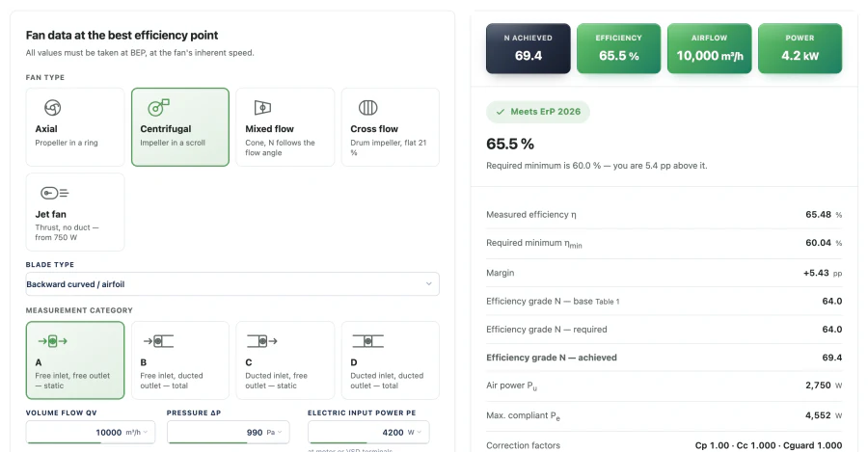Viewport: 868px width, 452px height.
Task: Open the Blade type dropdown
Action: 232,283
